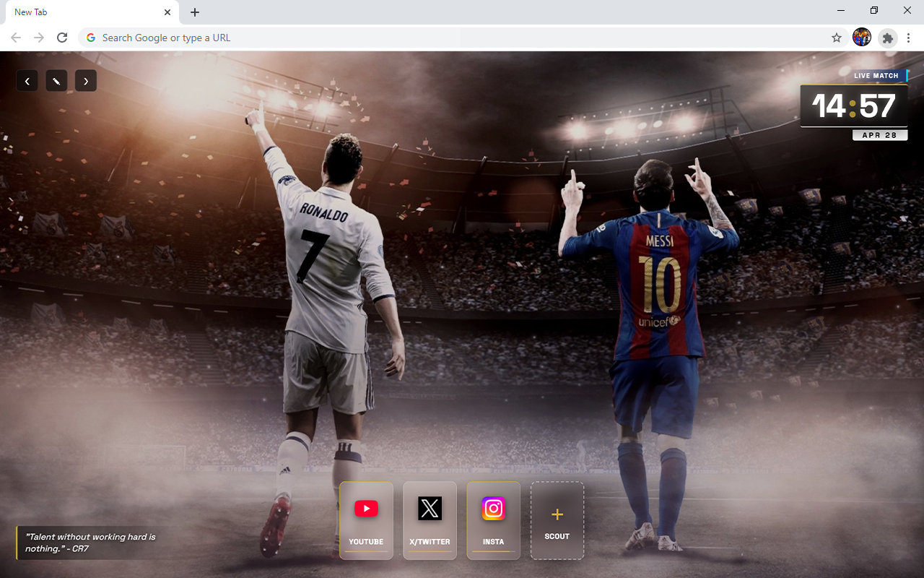Add a shortcut with the Scout plus tile

pos(557,520)
